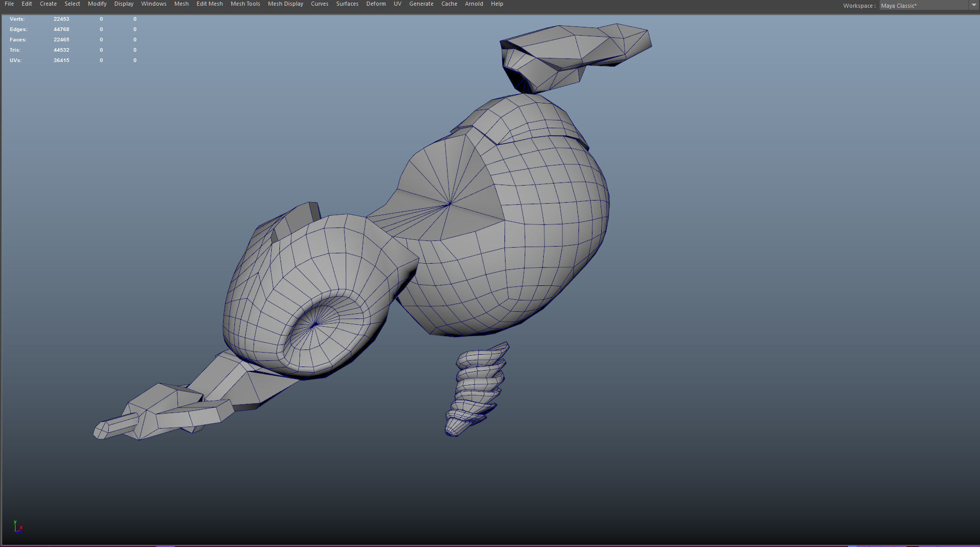Open the Generate menu
The width and height of the screenshot is (980, 547).
pyautogui.click(x=421, y=4)
